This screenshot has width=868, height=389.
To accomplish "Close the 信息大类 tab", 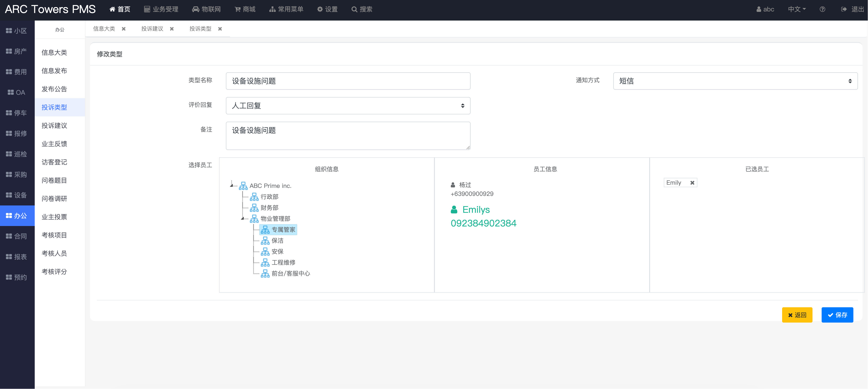I will tap(124, 29).
